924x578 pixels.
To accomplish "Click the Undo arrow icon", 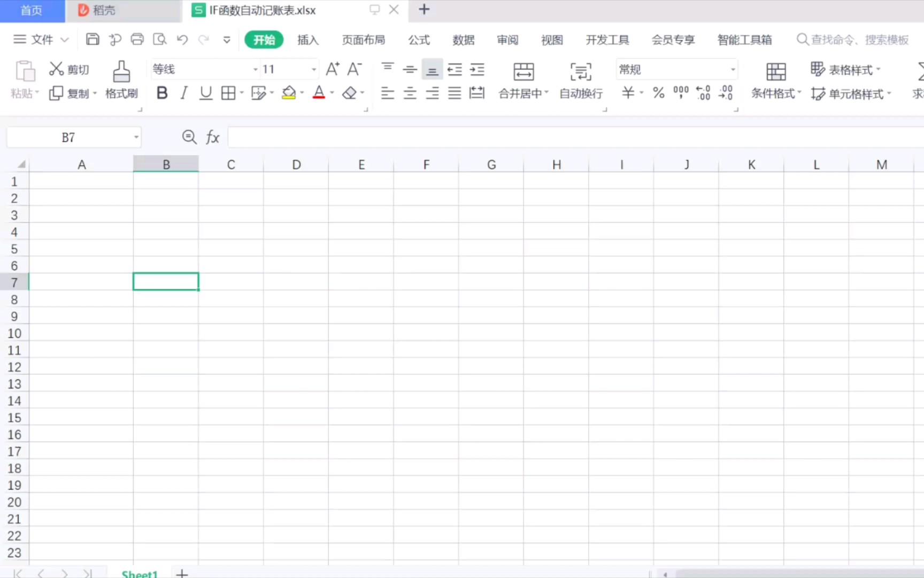I will [182, 39].
